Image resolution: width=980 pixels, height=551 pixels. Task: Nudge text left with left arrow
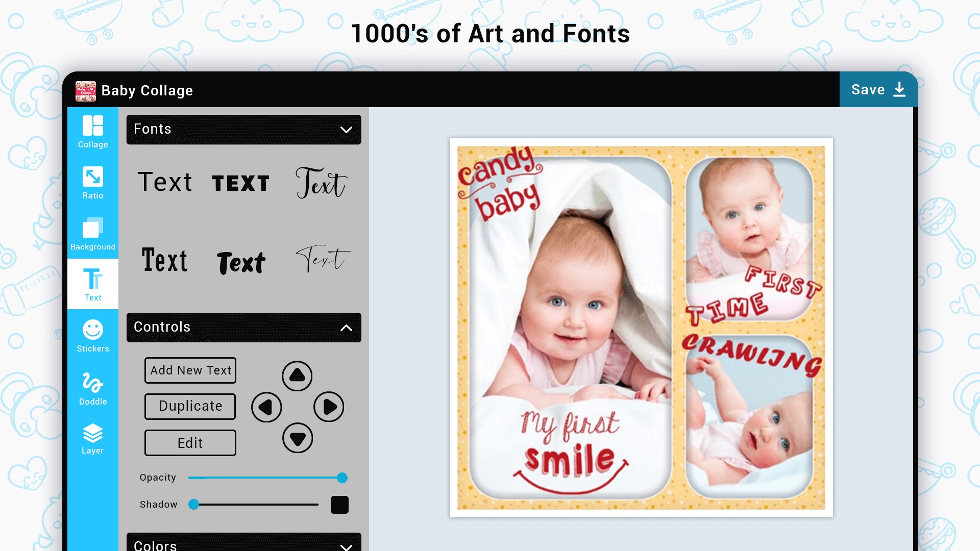click(266, 407)
